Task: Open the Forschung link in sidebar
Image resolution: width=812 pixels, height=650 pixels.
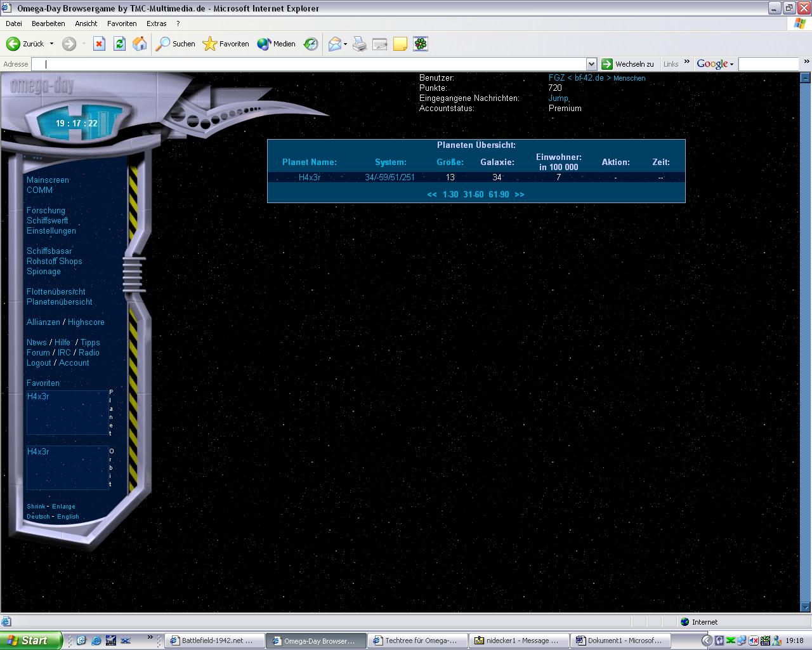Action: click(x=46, y=210)
